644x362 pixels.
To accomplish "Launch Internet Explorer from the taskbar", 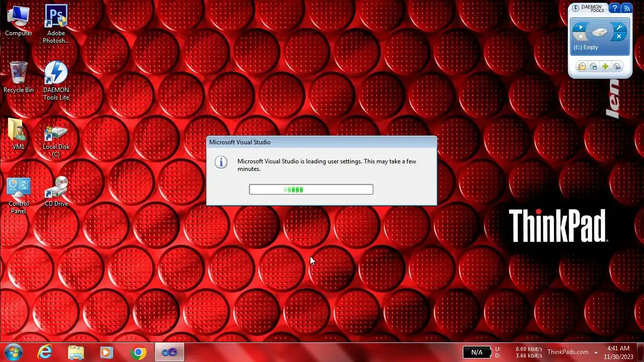I will [x=45, y=352].
